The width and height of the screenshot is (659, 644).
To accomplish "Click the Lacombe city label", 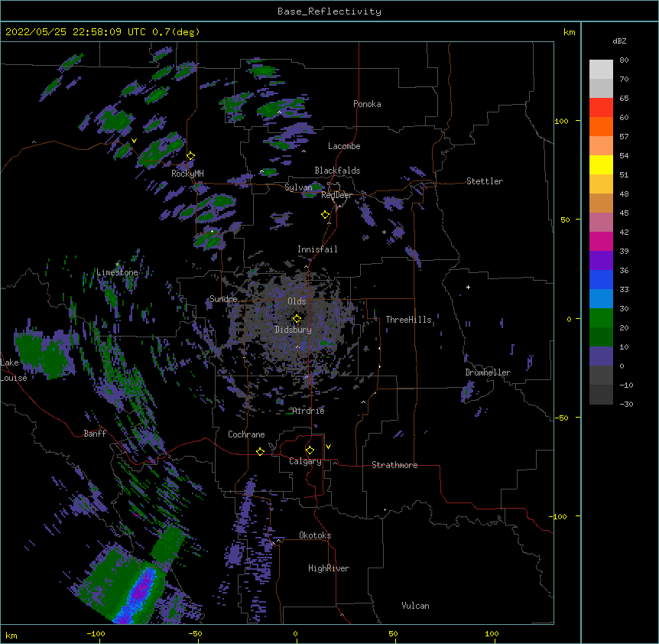I will [344, 146].
